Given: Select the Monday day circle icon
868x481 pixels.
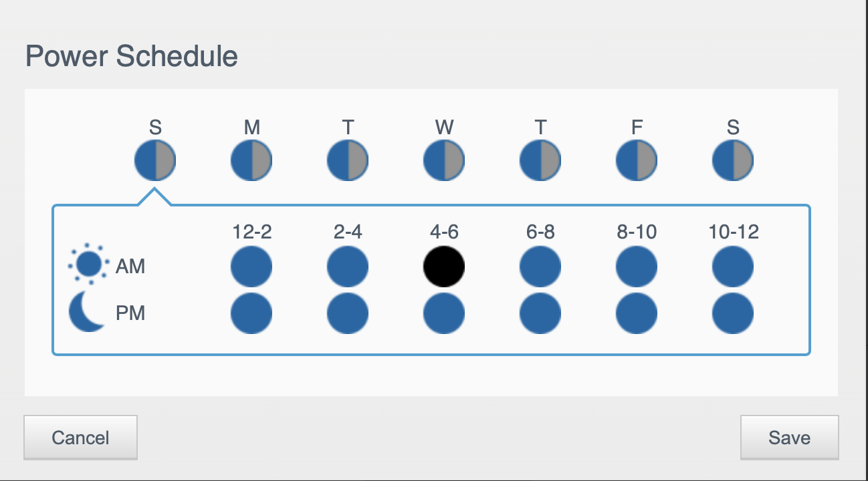Looking at the screenshot, I should point(251,162).
